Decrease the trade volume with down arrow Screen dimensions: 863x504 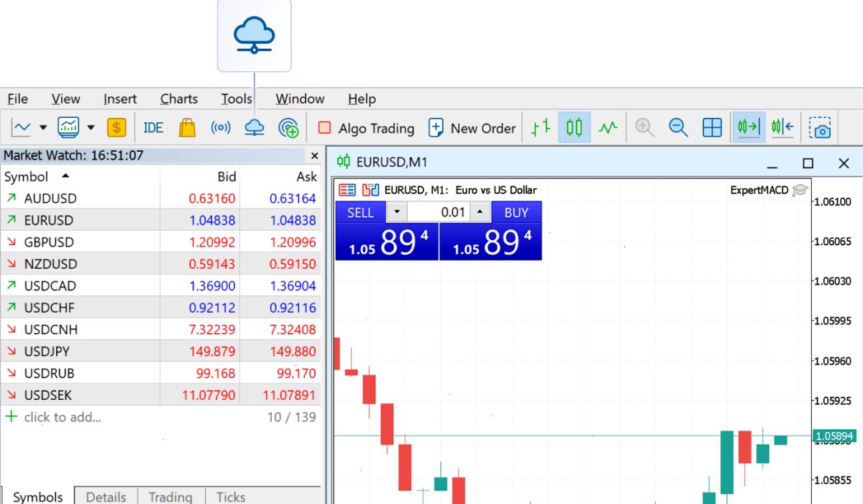pyautogui.click(x=397, y=212)
